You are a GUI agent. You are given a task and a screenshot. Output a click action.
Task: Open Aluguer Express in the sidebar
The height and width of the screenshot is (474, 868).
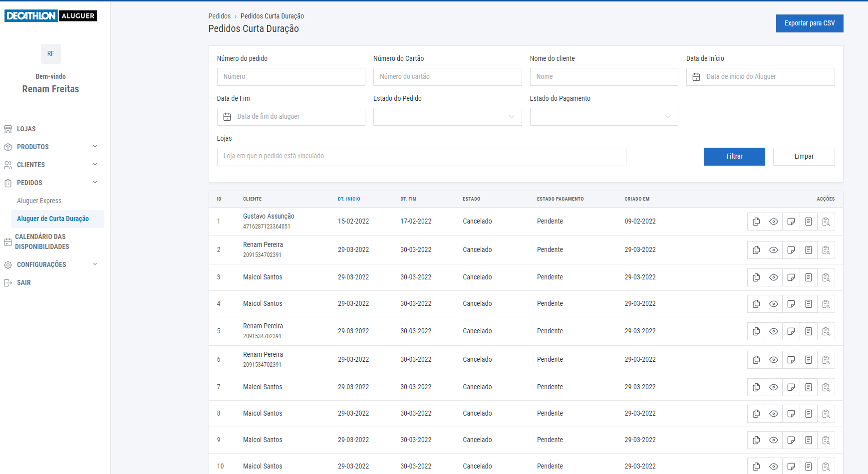point(39,201)
